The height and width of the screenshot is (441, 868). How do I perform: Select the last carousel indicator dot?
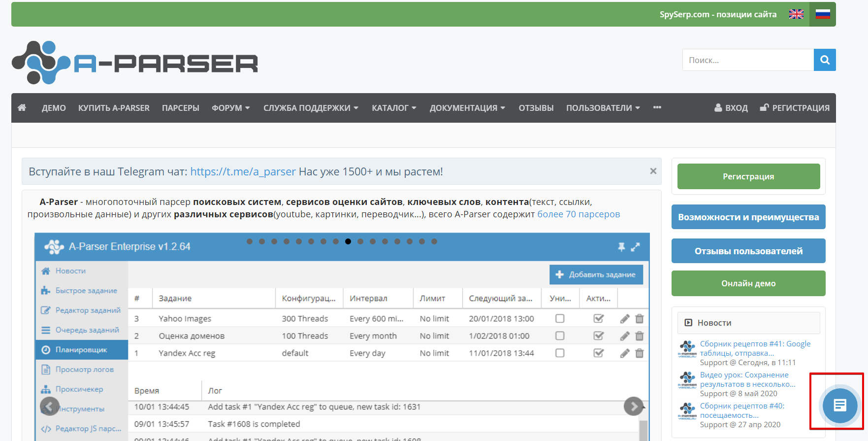coord(434,241)
